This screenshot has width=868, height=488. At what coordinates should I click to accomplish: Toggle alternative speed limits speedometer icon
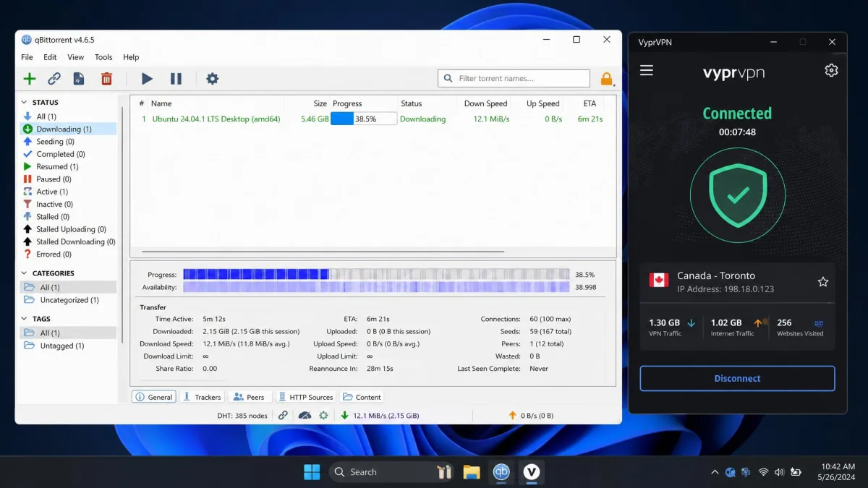tap(305, 416)
